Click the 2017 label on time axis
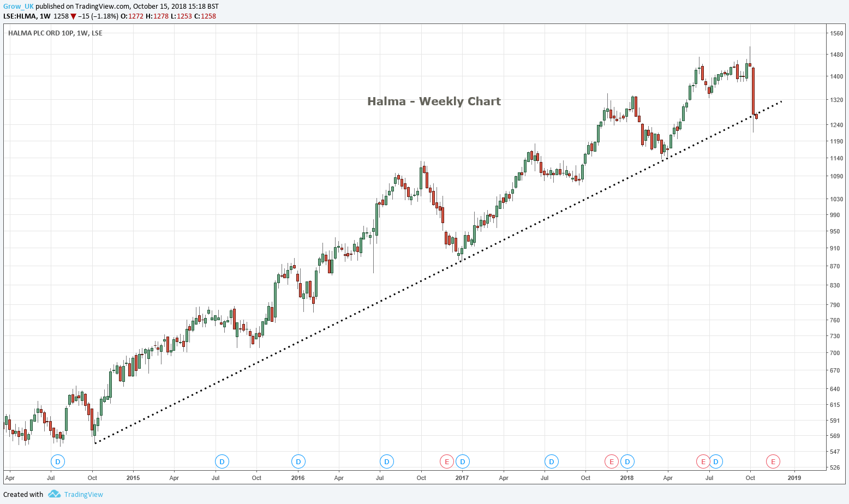This screenshot has width=849, height=504. 462,478
